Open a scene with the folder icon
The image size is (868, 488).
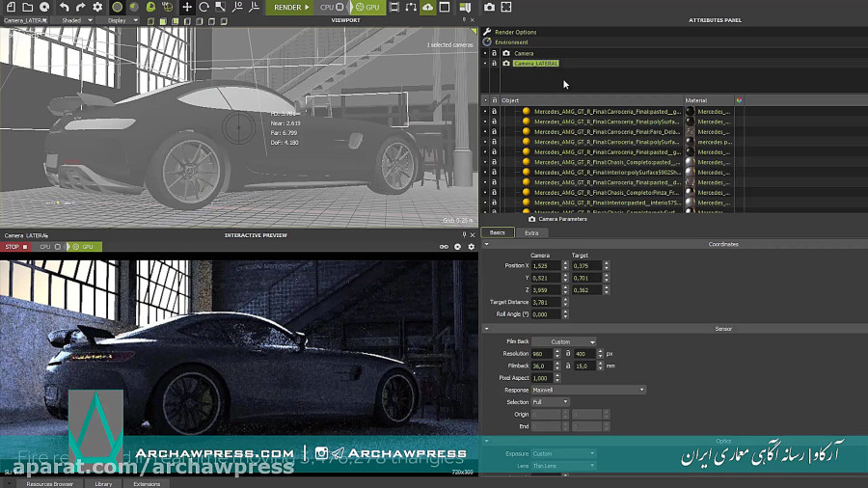pyautogui.click(x=27, y=7)
